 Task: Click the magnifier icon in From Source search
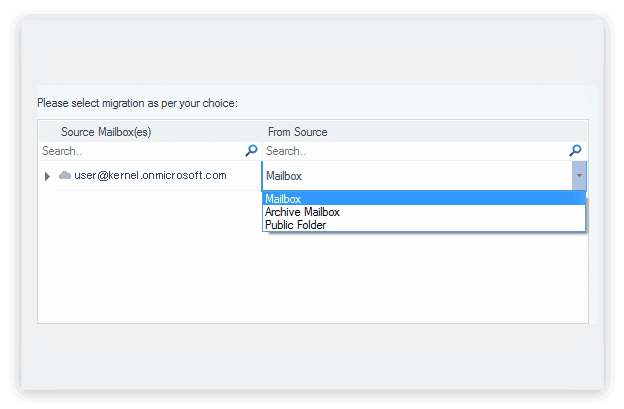(575, 151)
